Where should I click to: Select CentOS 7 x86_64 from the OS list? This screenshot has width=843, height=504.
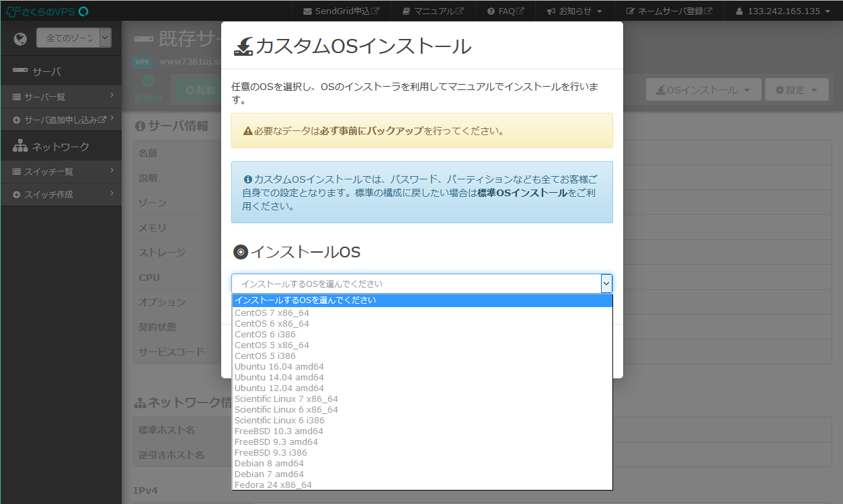coord(272,312)
